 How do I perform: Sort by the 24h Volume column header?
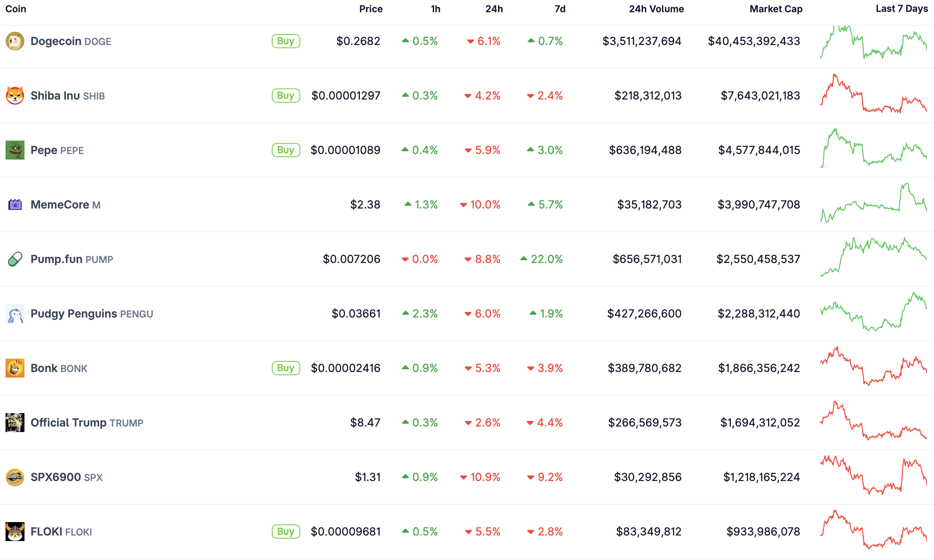point(656,9)
